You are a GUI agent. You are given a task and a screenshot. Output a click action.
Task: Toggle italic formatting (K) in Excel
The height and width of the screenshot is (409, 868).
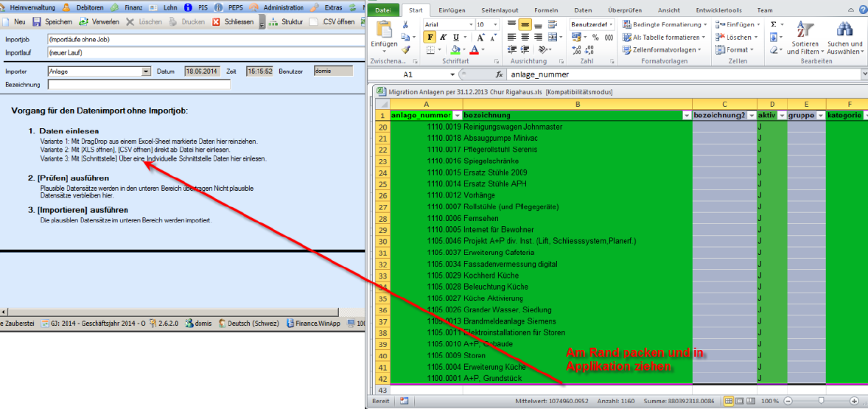[444, 38]
